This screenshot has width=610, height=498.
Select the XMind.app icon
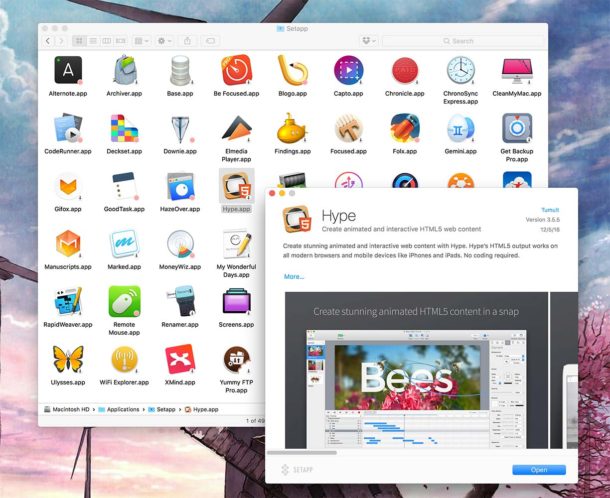point(180,358)
